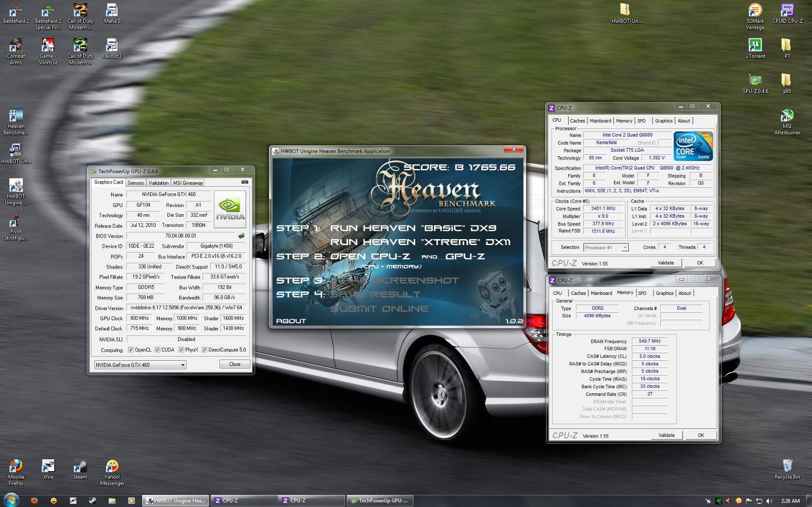Open the HWBOT-Un... folder icon at top
The image size is (812, 507).
pyautogui.click(x=626, y=14)
